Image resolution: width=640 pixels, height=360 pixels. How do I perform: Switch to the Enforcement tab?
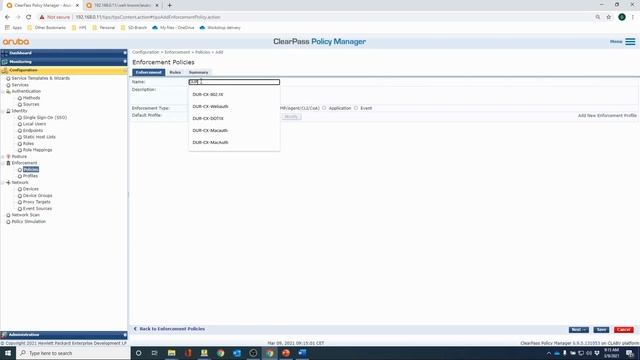click(x=149, y=72)
